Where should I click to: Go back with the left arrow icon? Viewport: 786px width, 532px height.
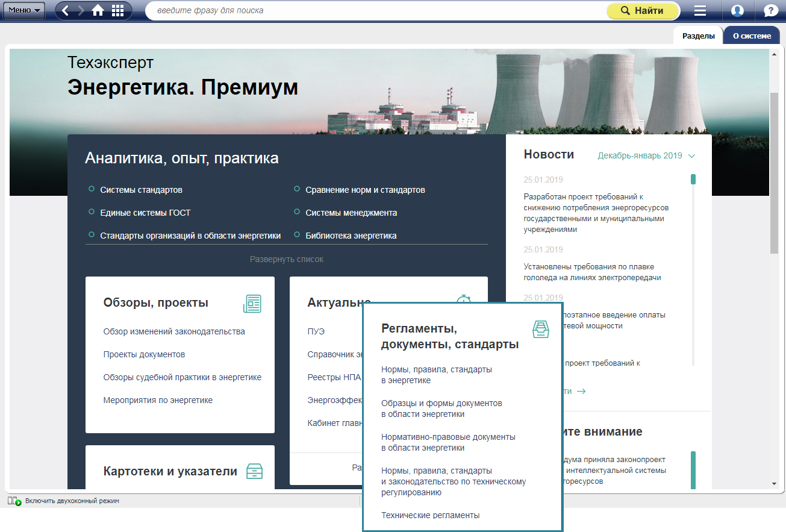click(66, 10)
